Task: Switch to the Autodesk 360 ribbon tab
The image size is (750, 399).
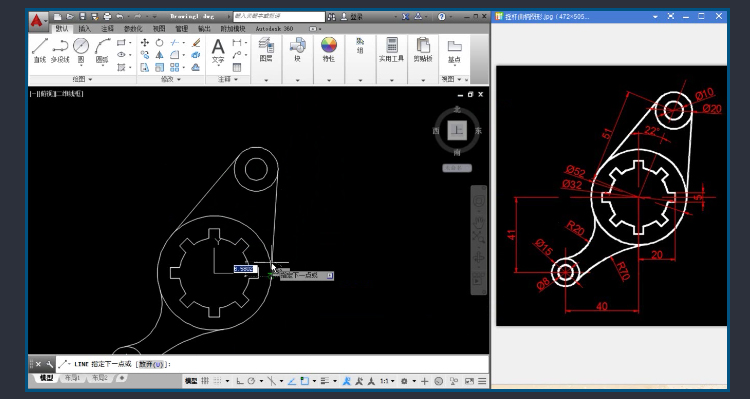Action: click(x=274, y=29)
